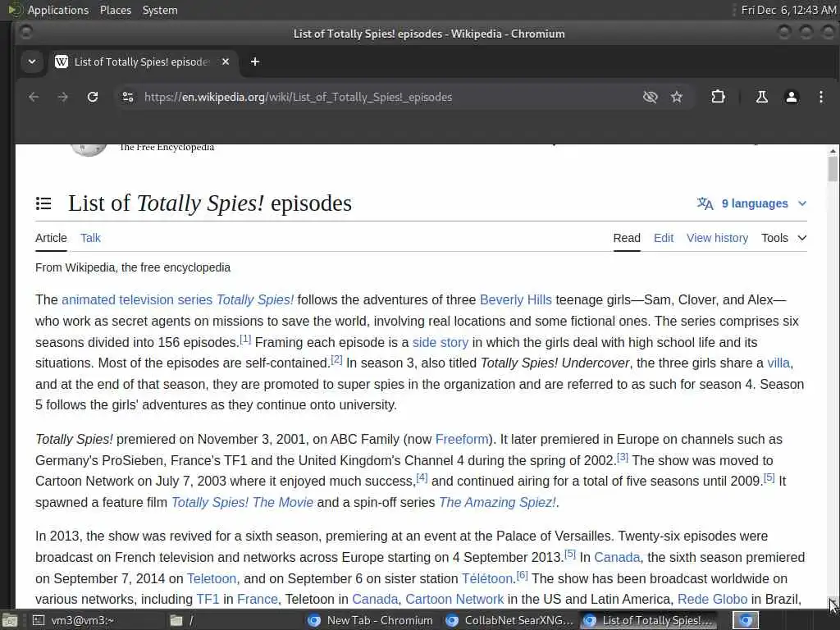Open the window menu icon in title bar
The image size is (840, 630).
[25, 33]
